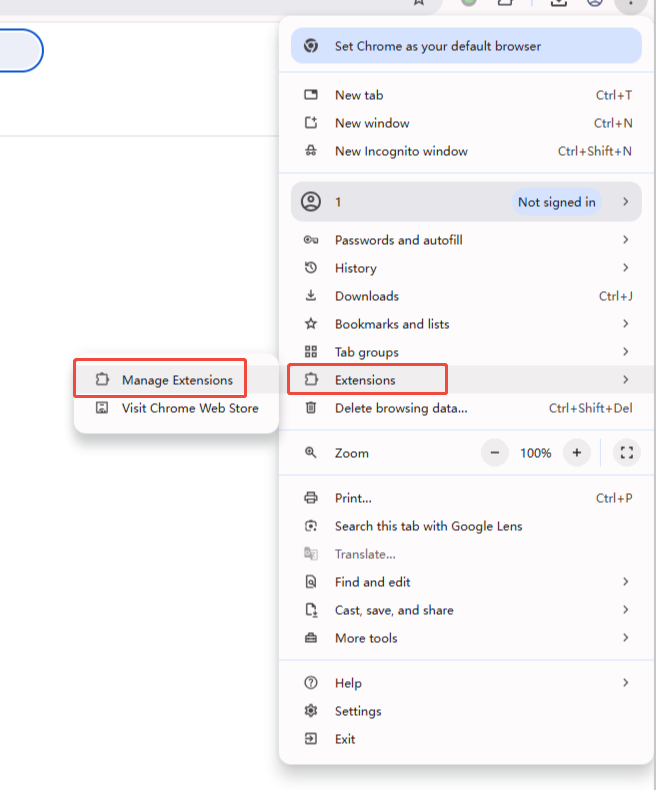Set Chrome as your default browser

pos(466,46)
